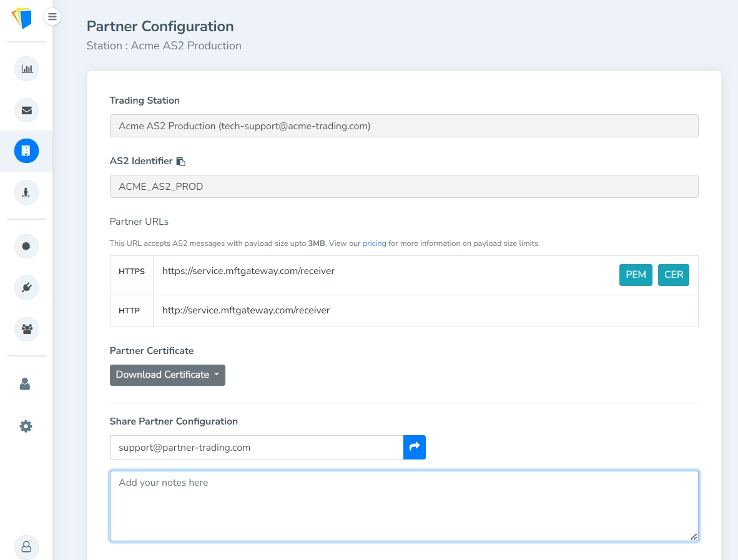Select the active stations icon in sidebar
The width and height of the screenshot is (738, 560).
pyautogui.click(x=26, y=150)
